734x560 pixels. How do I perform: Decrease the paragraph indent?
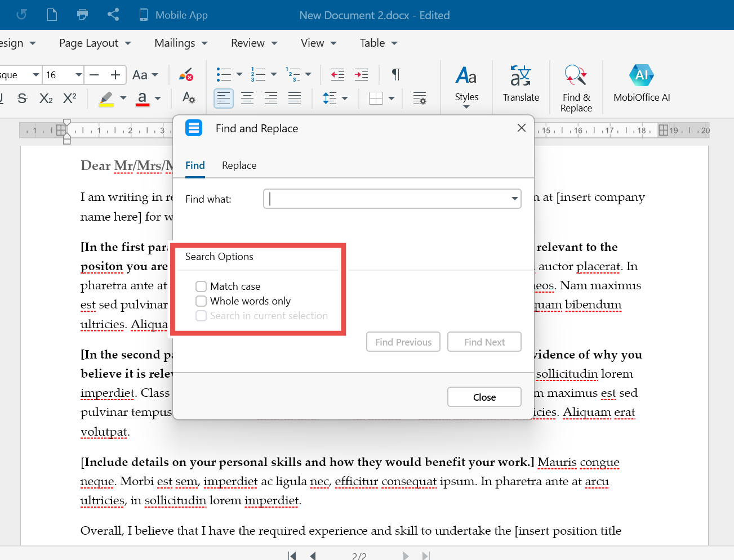click(337, 74)
